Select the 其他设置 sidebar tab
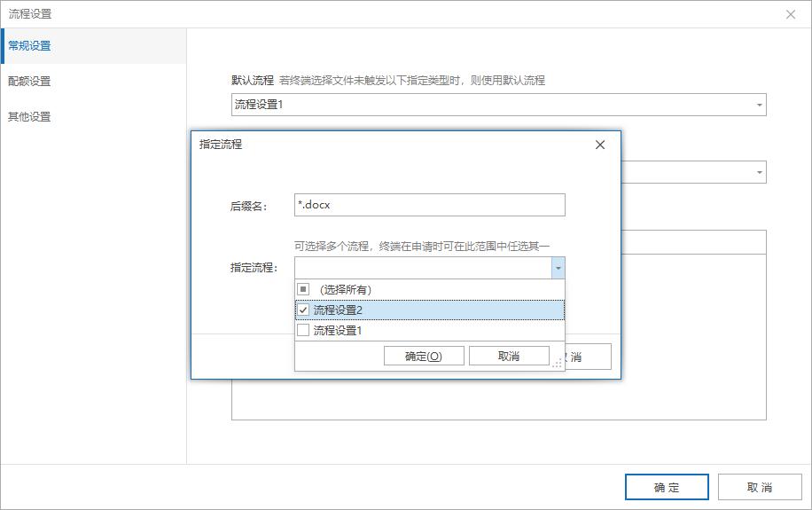Image resolution: width=812 pixels, height=510 pixels. 30,116
